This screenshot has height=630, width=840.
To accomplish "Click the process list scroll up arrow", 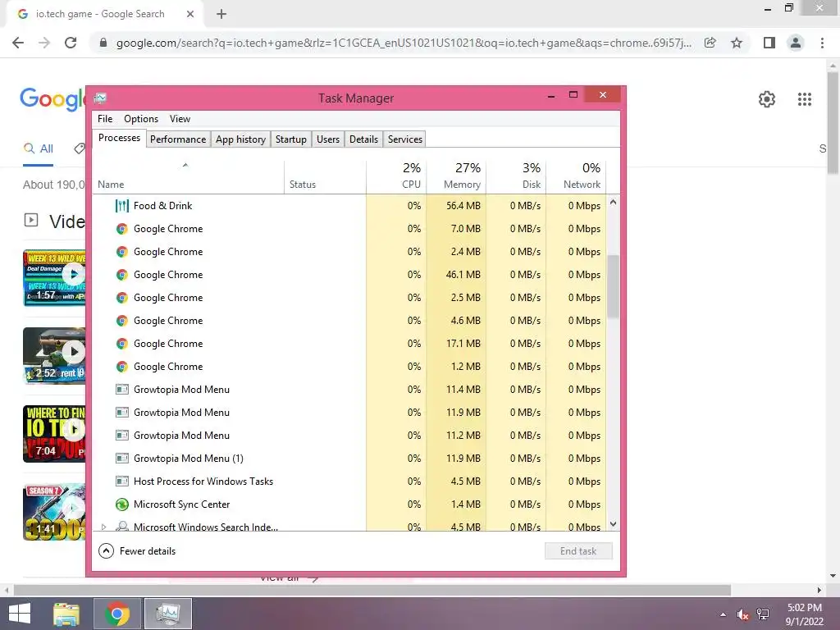I will click(613, 203).
